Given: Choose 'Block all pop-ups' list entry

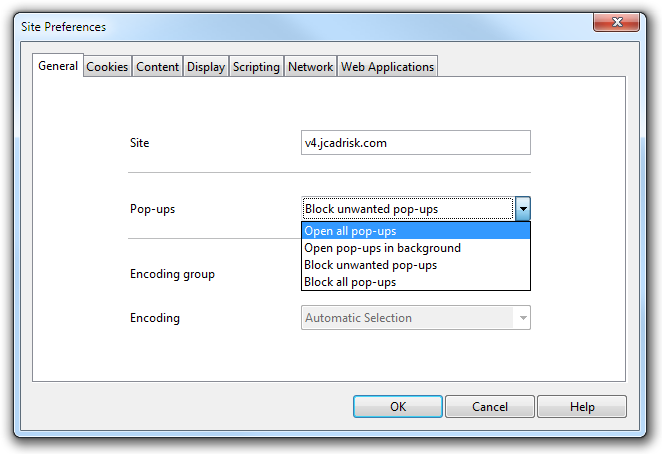Looking at the screenshot, I should point(415,282).
